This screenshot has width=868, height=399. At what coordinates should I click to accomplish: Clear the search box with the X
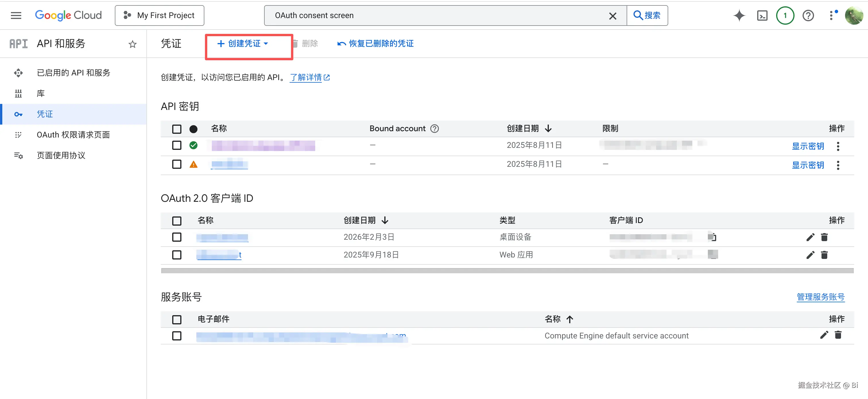pyautogui.click(x=613, y=16)
